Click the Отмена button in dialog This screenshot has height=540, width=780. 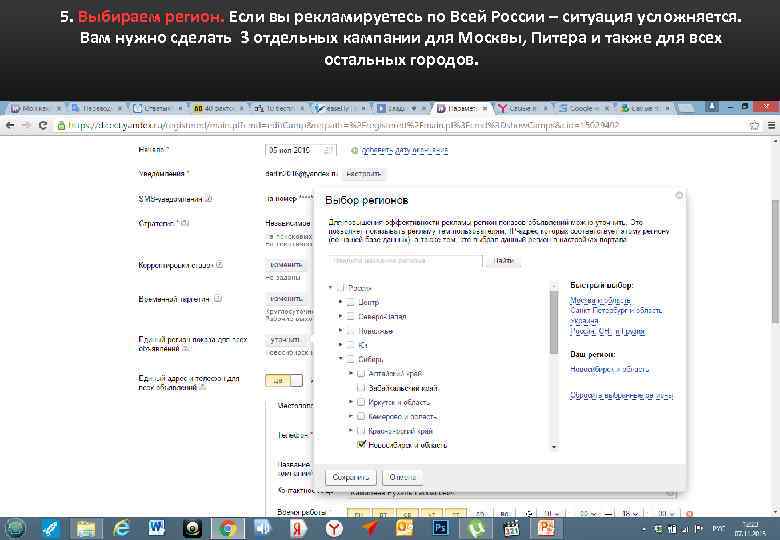[402, 477]
